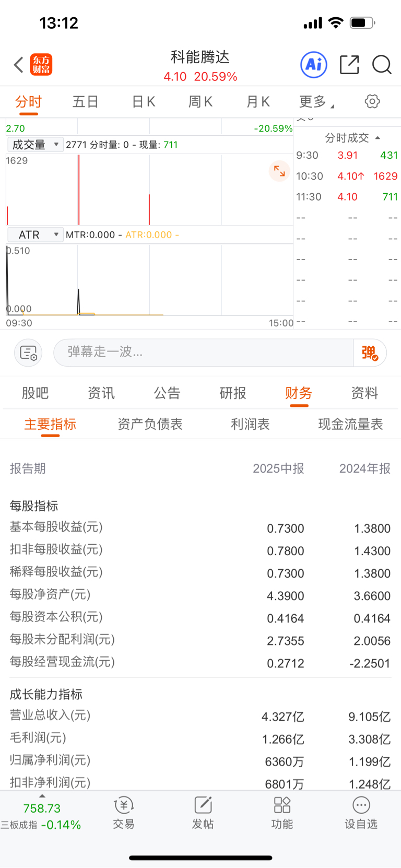Open 资产负债表 sub-tab
This screenshot has width=401, height=868.
150,424
